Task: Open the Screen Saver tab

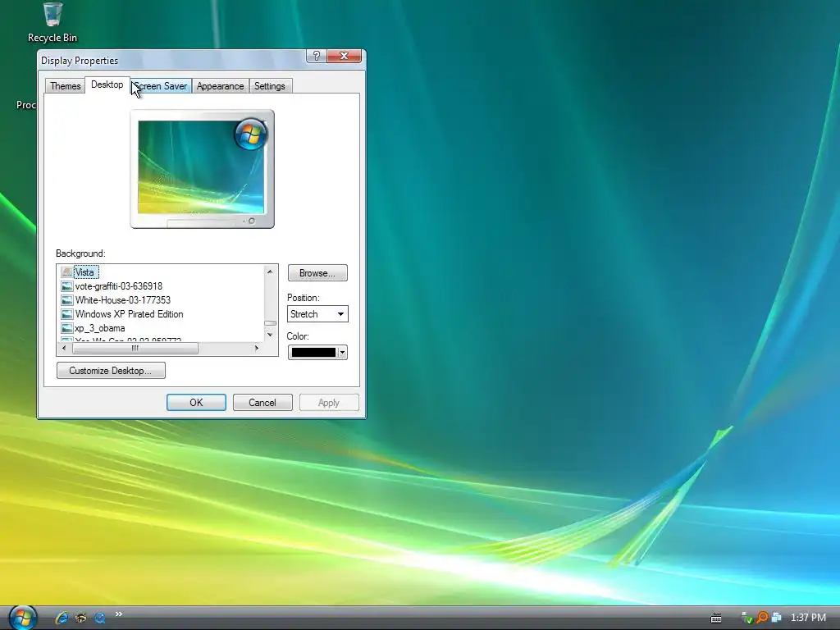Action: pos(160,85)
